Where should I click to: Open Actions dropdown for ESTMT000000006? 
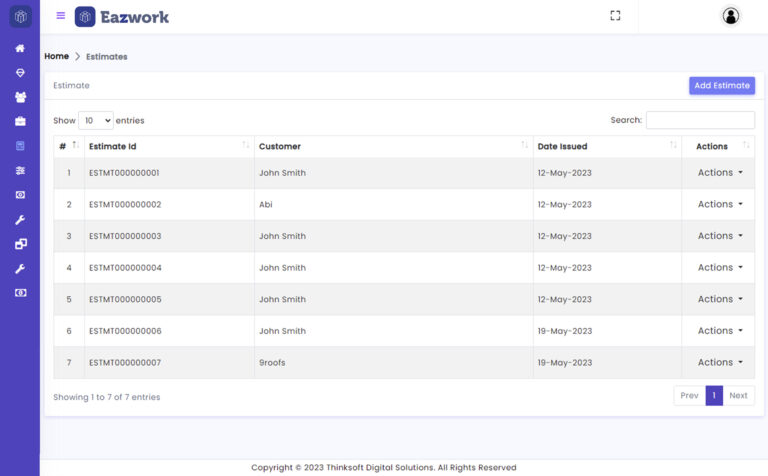pyautogui.click(x=720, y=331)
